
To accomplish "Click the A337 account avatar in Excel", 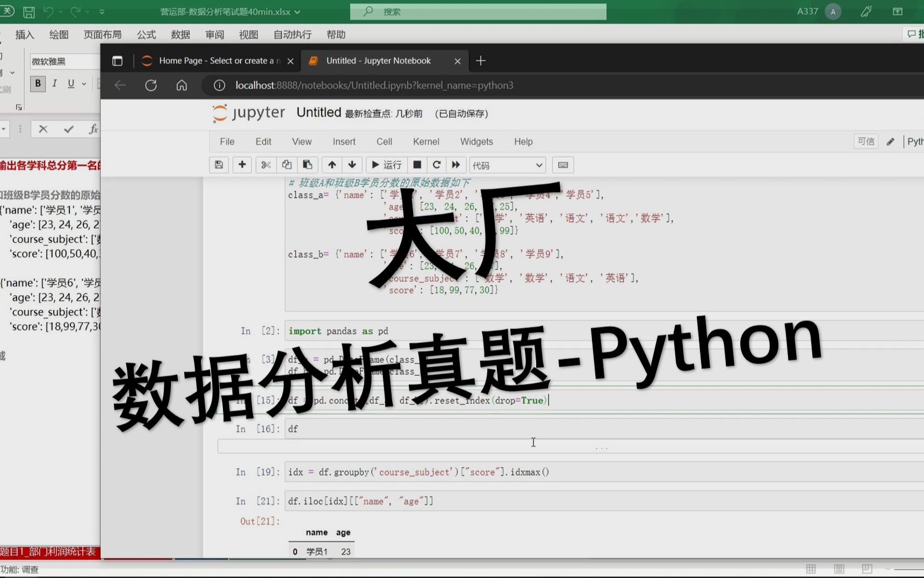I will 833,11.
